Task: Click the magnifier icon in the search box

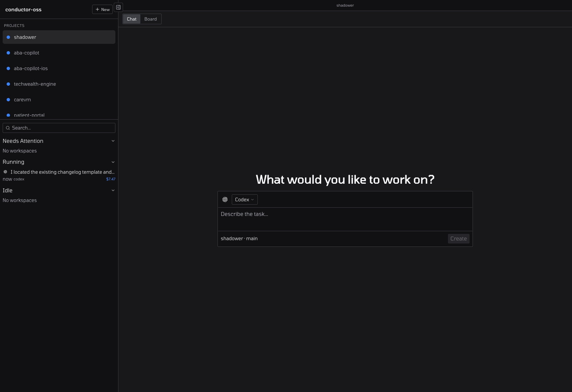Action: click(8, 128)
